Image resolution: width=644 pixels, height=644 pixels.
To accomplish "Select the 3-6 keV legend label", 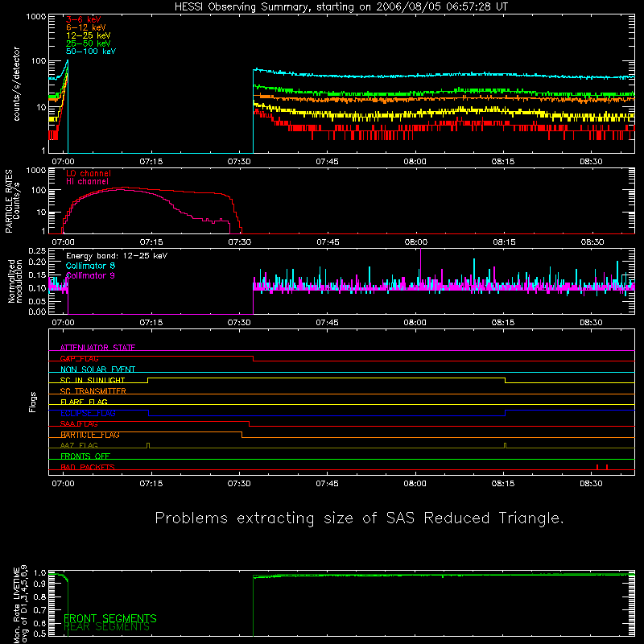I will click(x=84, y=19).
